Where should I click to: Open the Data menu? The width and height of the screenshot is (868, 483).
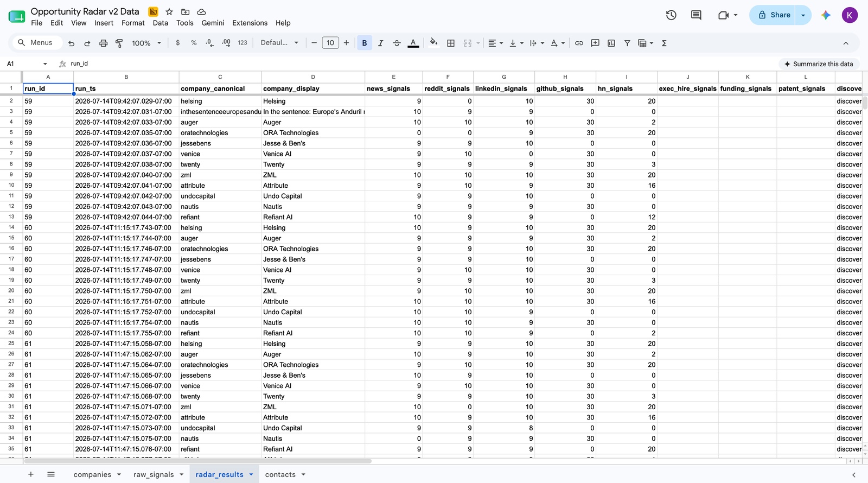[160, 23]
